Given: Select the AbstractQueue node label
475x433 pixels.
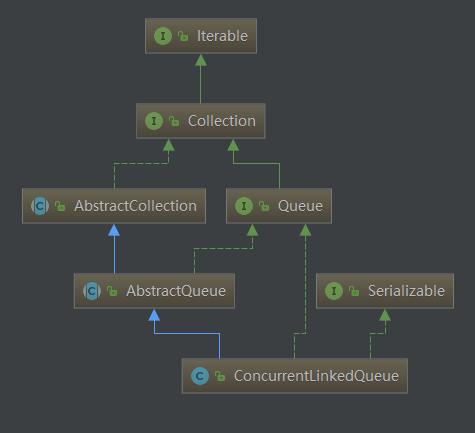Looking at the screenshot, I should [176, 291].
